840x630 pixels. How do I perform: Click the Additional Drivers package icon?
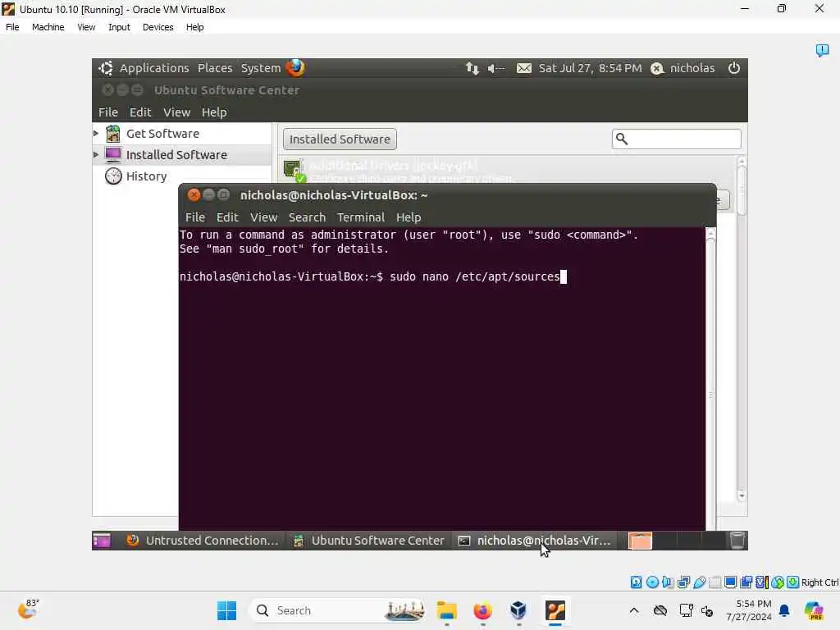(x=294, y=171)
